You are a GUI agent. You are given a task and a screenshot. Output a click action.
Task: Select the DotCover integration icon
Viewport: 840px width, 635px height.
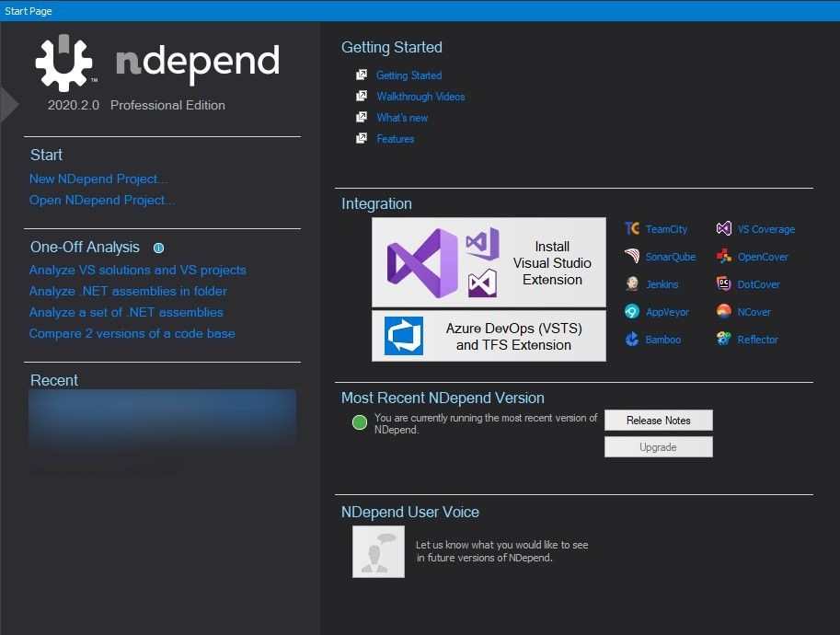(x=726, y=283)
